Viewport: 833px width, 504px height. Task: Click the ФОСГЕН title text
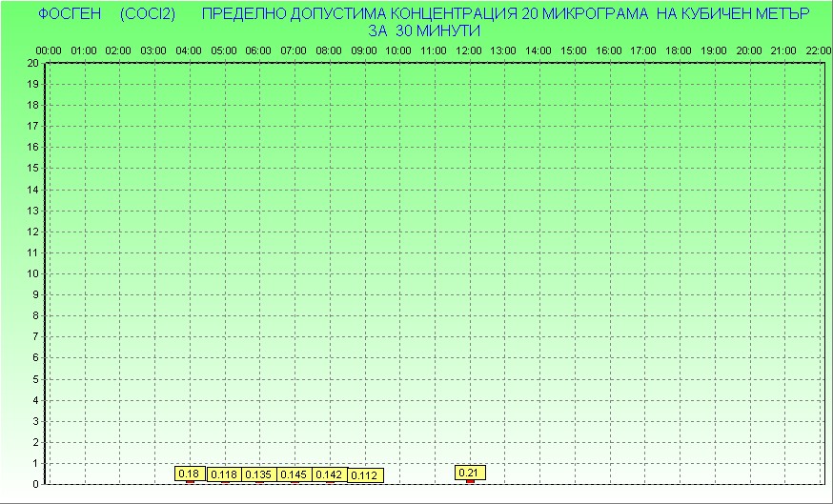tap(70, 13)
